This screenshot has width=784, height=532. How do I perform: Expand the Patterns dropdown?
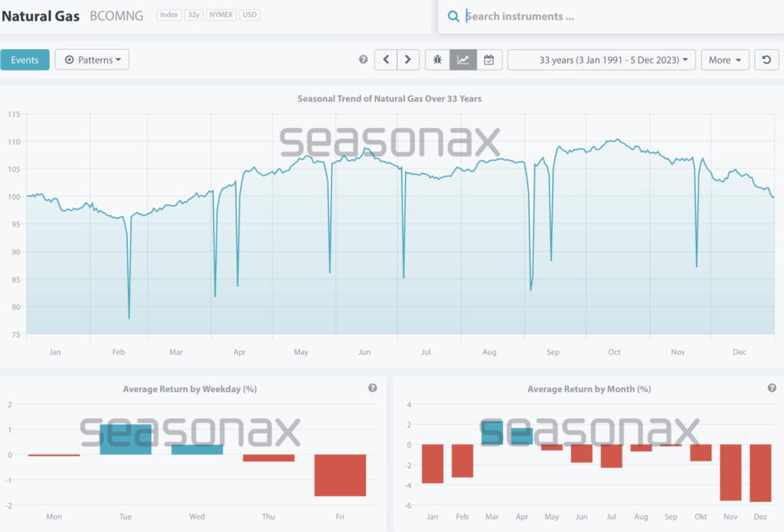tap(92, 60)
